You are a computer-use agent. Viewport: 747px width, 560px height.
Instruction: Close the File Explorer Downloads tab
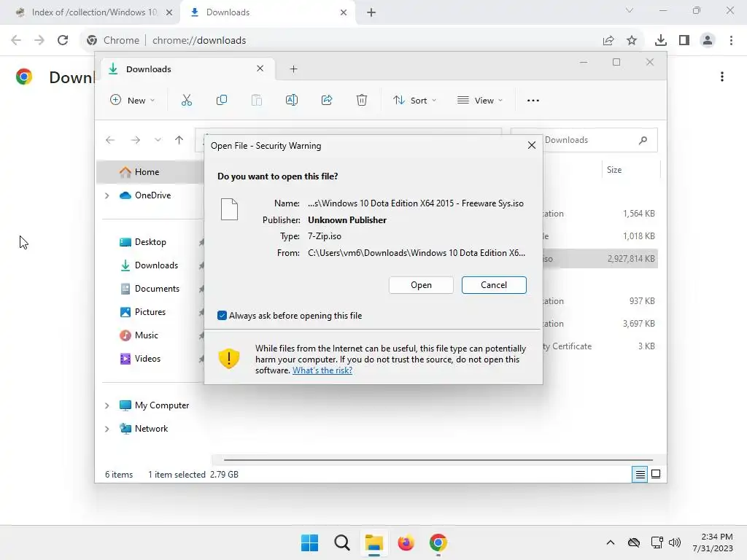[260, 69]
